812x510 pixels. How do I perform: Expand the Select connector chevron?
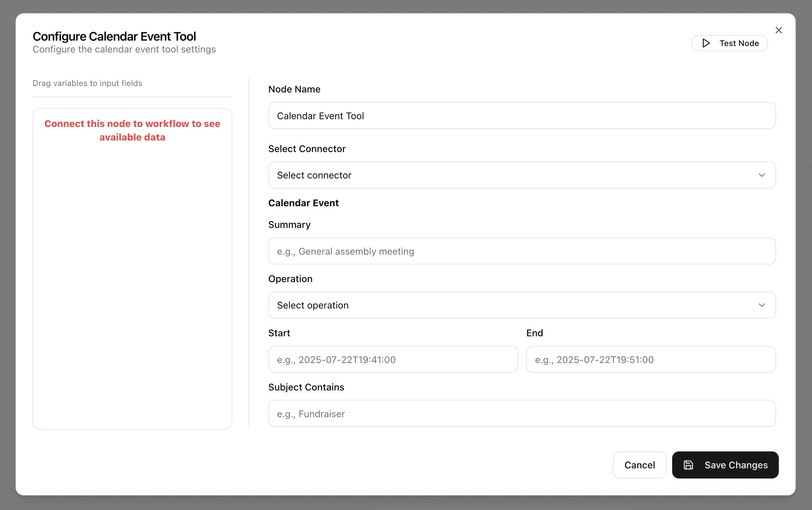[762, 175]
